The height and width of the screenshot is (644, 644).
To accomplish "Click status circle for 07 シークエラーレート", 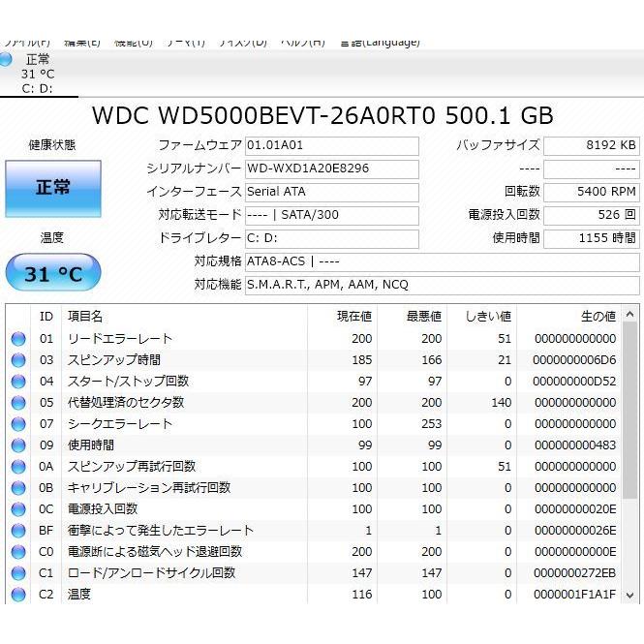I will click(18, 424).
